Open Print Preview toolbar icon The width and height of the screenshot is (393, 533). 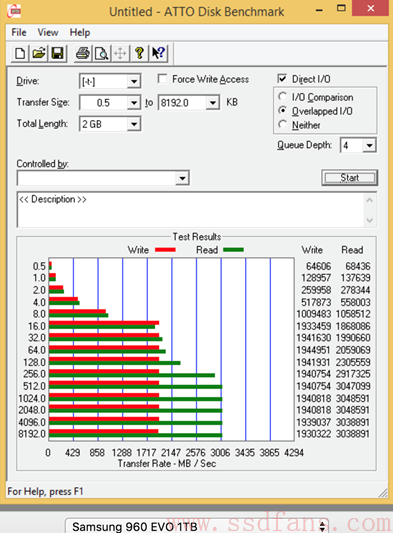tap(101, 53)
